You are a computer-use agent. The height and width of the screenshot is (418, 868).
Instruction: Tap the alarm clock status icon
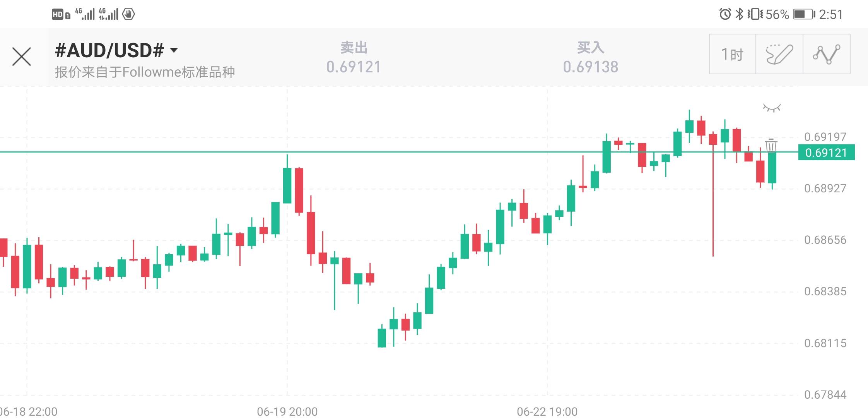click(725, 14)
